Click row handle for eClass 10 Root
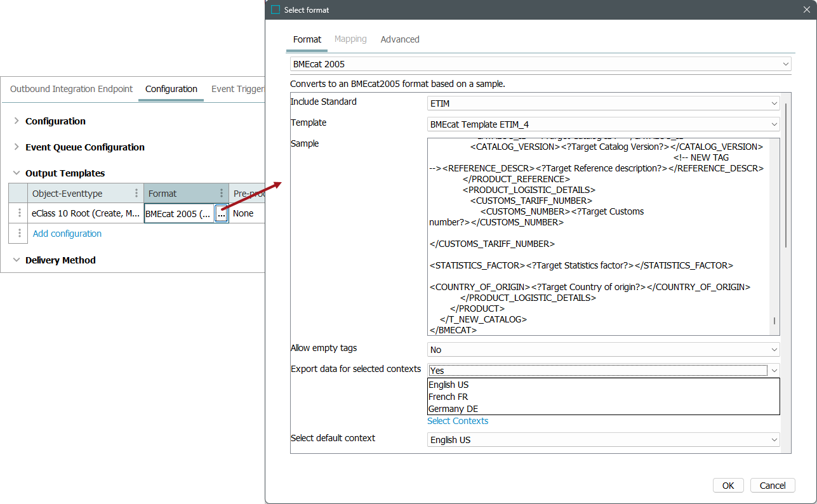This screenshot has height=504, width=817. click(19, 213)
